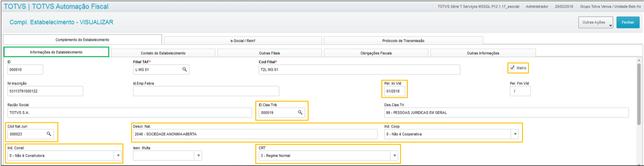Click the Filial TAF search magnifier icon

[x=184, y=70]
